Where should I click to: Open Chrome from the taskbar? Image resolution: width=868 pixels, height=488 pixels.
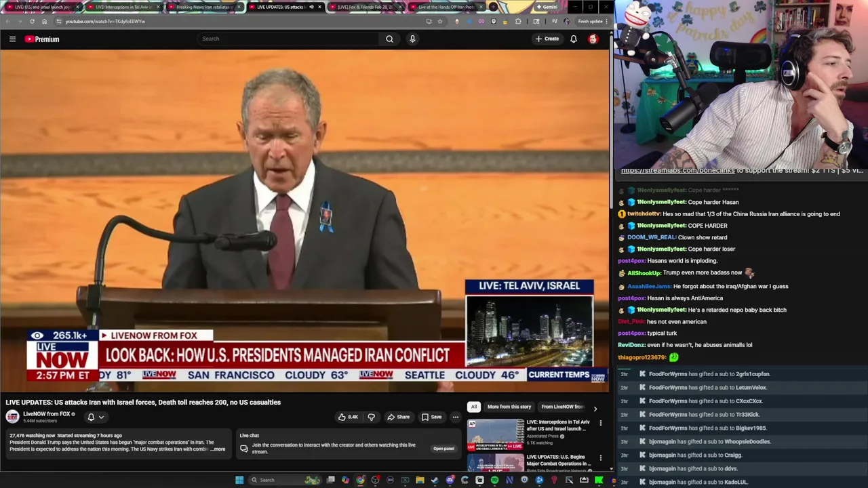click(x=360, y=480)
